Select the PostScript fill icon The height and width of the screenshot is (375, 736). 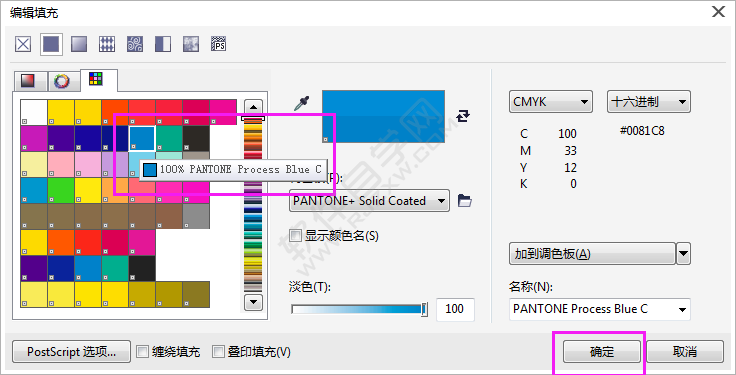coord(218,44)
